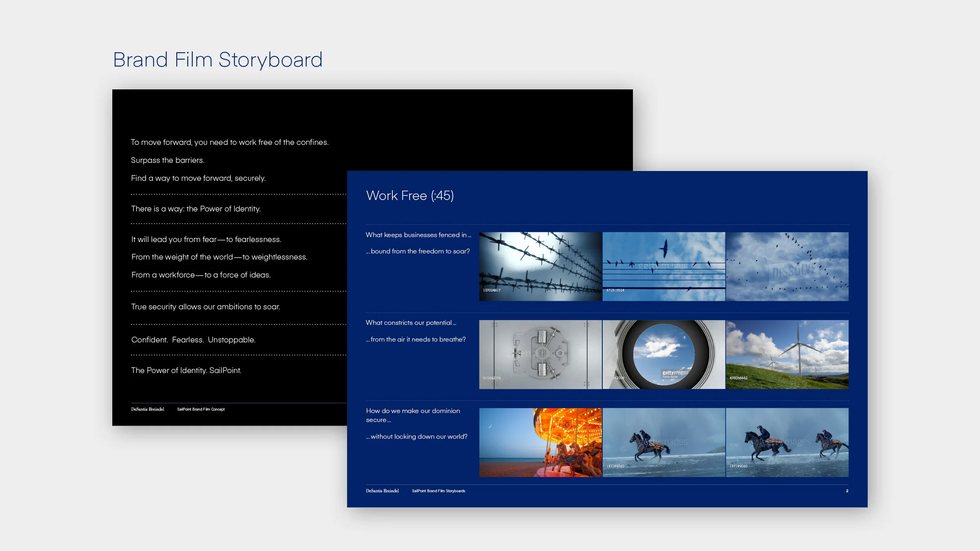Click the two racing horses image

787,442
